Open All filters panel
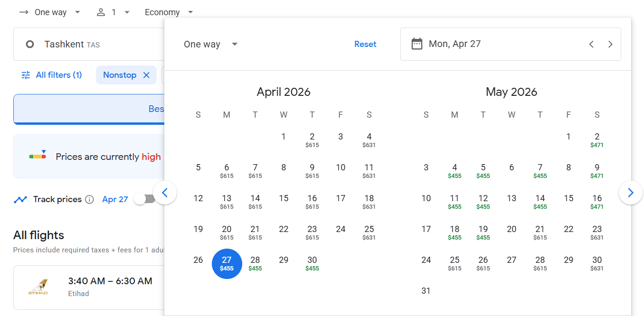This screenshot has width=644, height=316. 52,75
